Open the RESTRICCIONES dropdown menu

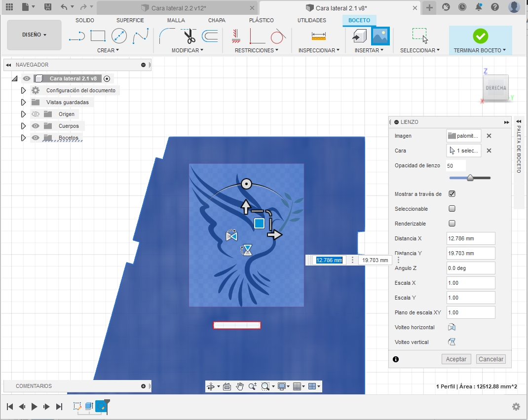tap(257, 50)
